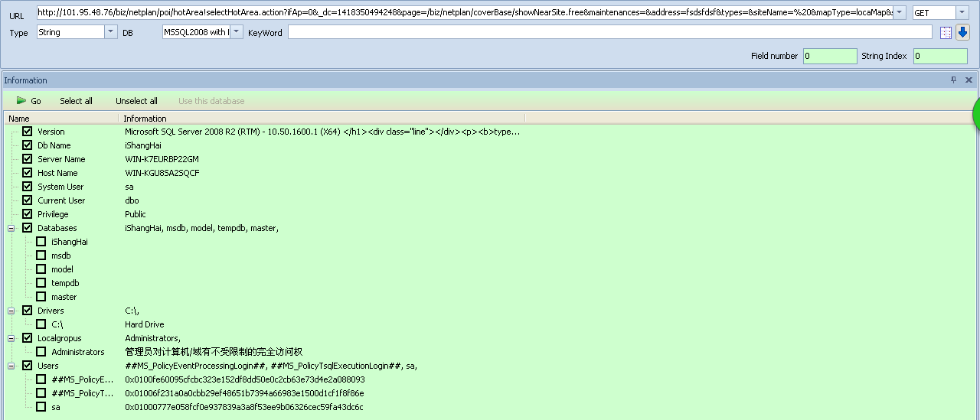The height and width of the screenshot is (420, 980).
Task: Uncheck the System User checkbox
Action: tap(28, 187)
